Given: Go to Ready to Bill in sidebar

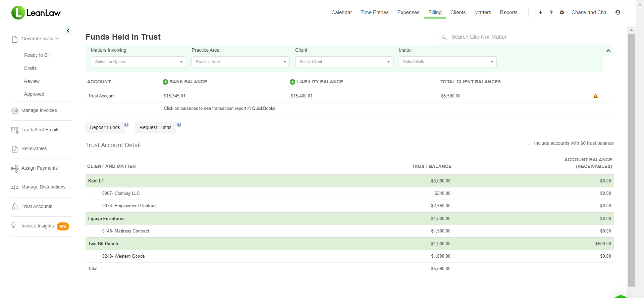Looking at the screenshot, I should coord(37,55).
